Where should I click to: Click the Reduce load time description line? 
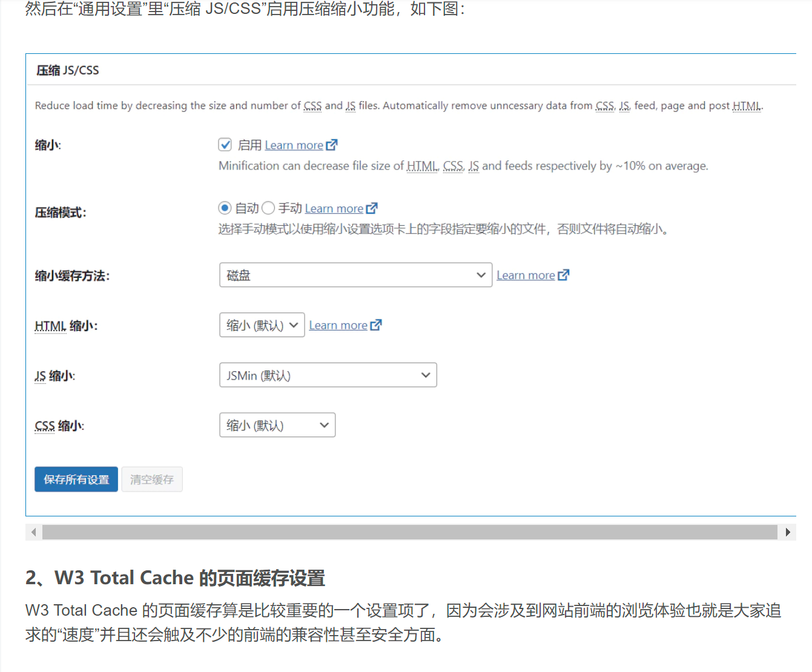click(x=399, y=106)
